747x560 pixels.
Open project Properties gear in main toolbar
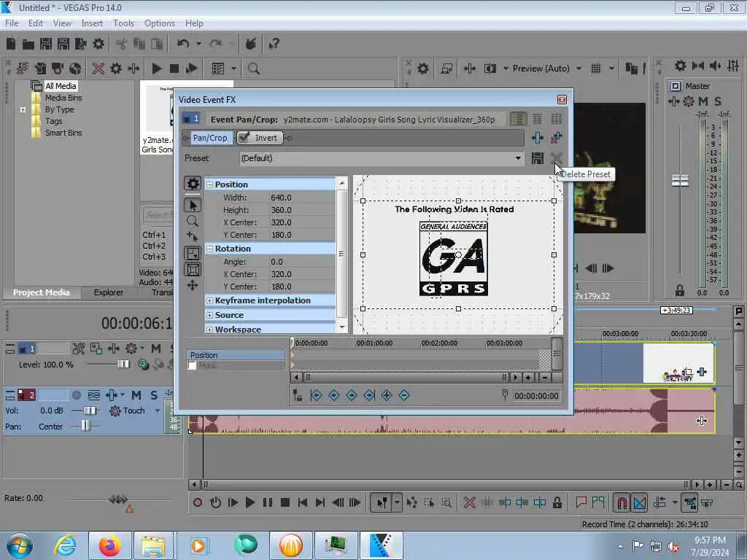[x=98, y=44]
